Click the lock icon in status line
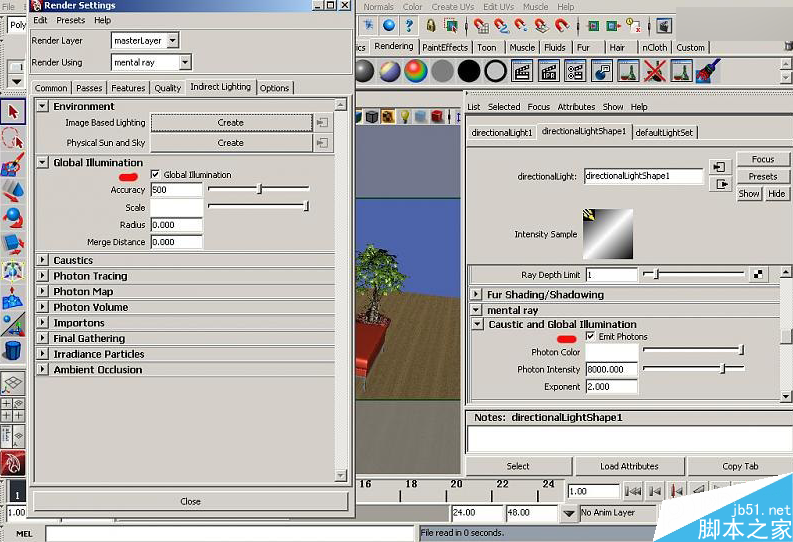Image resolution: width=793 pixels, height=542 pixels. (430, 25)
